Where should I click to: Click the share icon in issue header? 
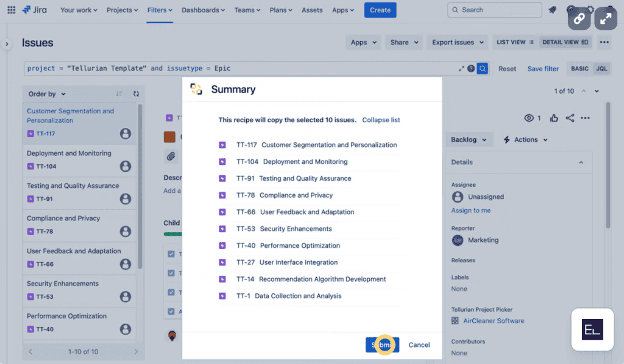point(570,118)
